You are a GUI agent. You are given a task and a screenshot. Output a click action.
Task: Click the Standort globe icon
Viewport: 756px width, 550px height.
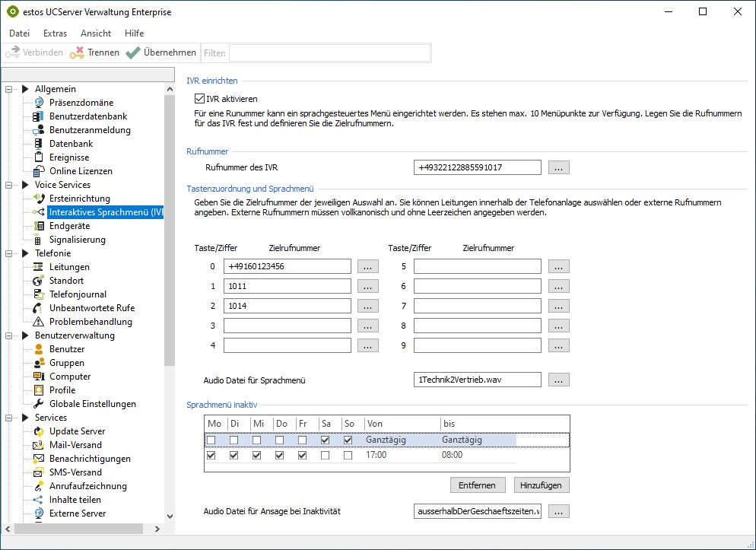(x=39, y=281)
